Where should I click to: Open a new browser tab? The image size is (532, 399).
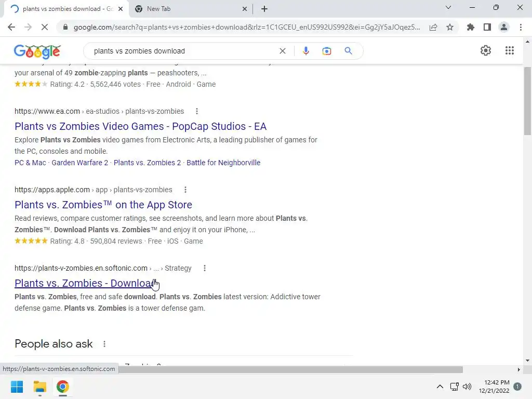click(x=264, y=9)
